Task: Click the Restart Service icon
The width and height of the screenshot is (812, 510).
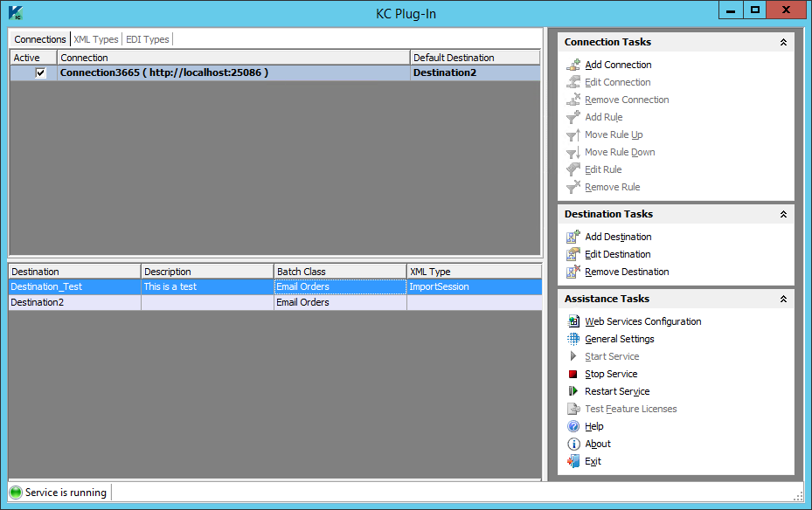Action: (573, 391)
